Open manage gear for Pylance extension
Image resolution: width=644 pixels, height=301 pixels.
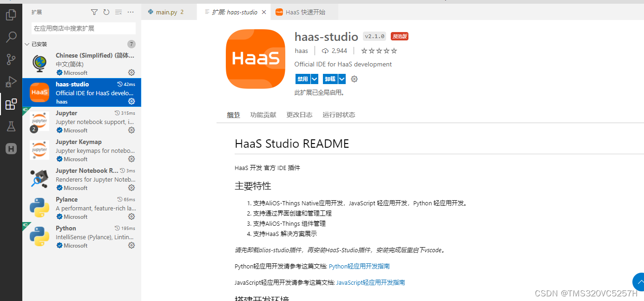pos(131,216)
